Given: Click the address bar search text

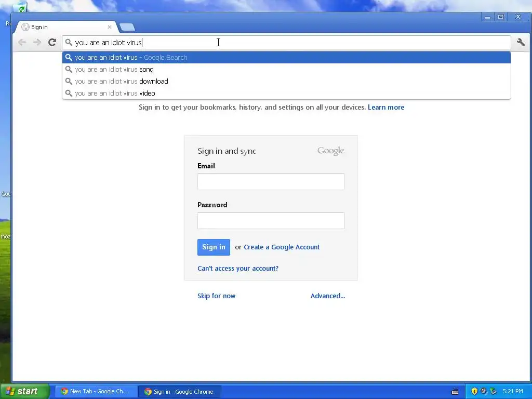Looking at the screenshot, I should [108, 43].
